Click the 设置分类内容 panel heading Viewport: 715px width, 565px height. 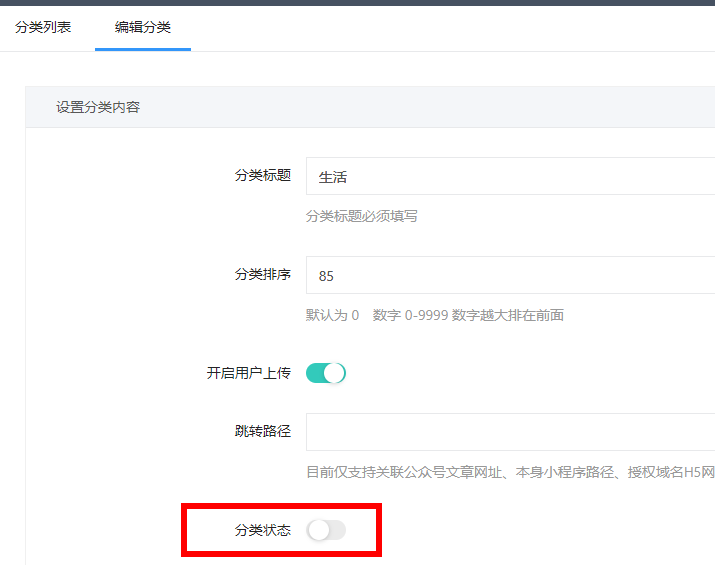pos(98,107)
